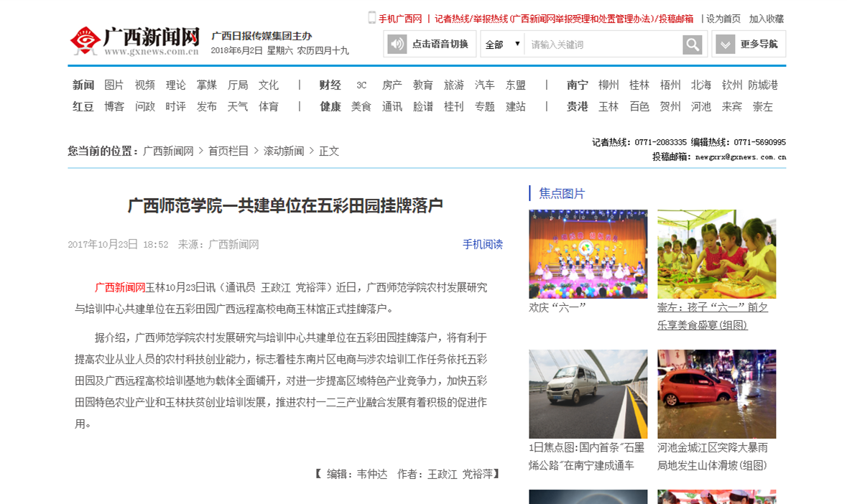Open the 欢庆六一 stage performance thumbnail

[x=588, y=254]
